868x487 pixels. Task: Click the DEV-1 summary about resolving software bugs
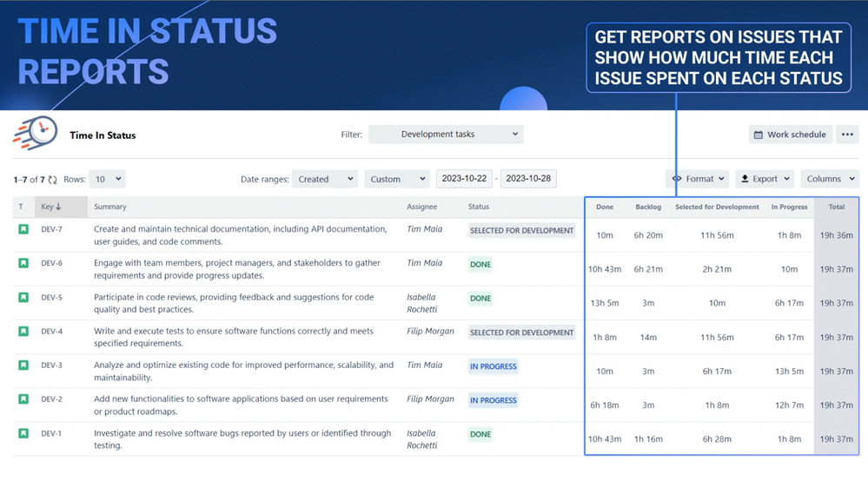[x=242, y=439]
